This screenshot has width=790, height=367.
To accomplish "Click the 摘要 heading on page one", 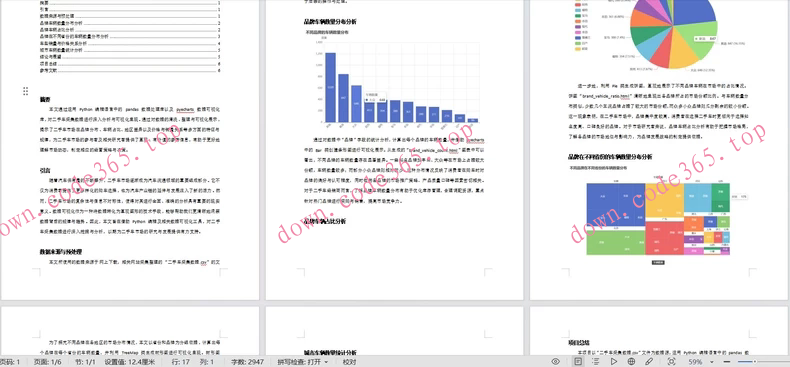I will coord(45,99).
